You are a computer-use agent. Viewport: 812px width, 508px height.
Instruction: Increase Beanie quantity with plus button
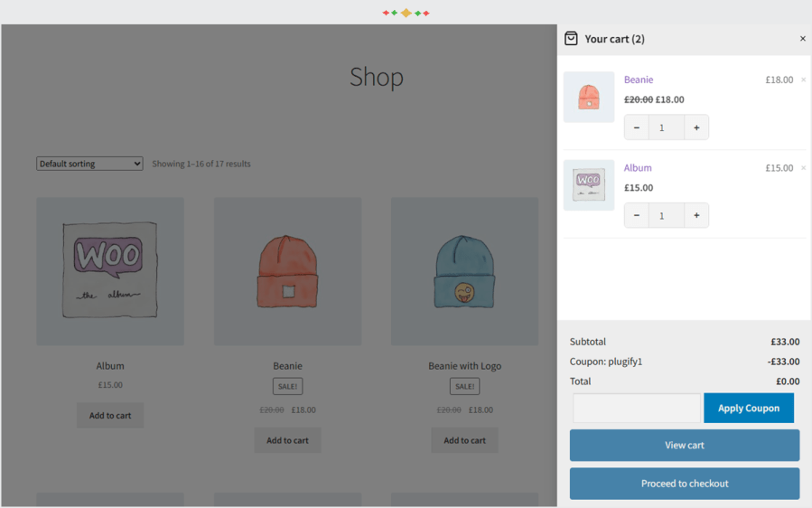pyautogui.click(x=696, y=127)
